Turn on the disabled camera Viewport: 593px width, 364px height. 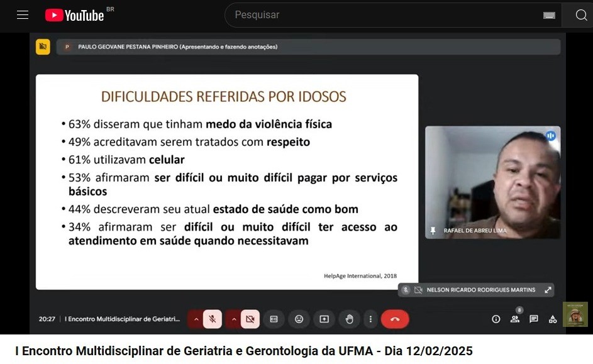click(249, 319)
